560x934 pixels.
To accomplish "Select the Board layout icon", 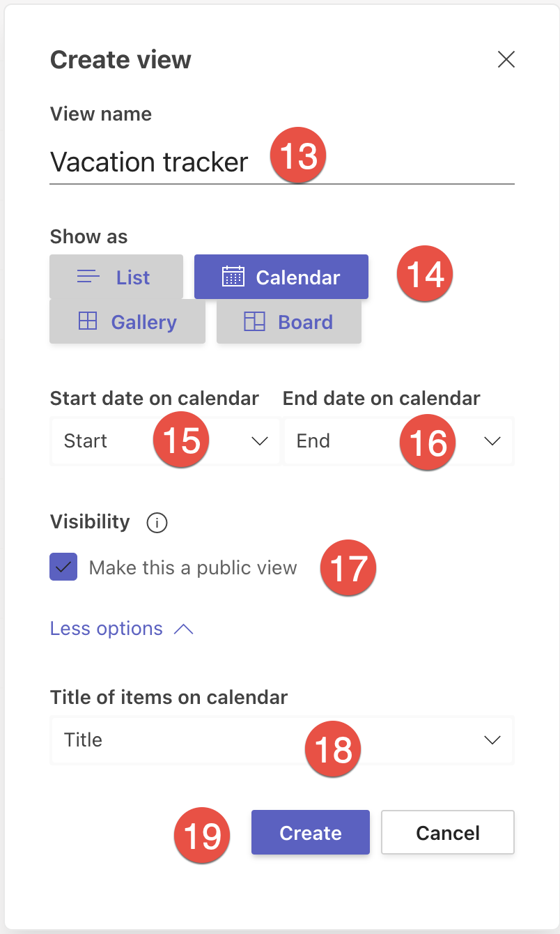I will (x=254, y=321).
